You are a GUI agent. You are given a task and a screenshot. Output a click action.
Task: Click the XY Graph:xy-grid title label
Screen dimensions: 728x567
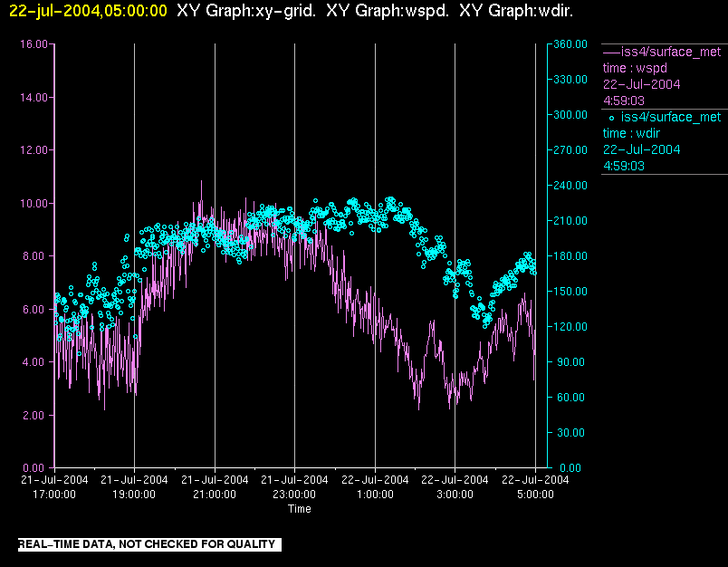click(x=246, y=11)
